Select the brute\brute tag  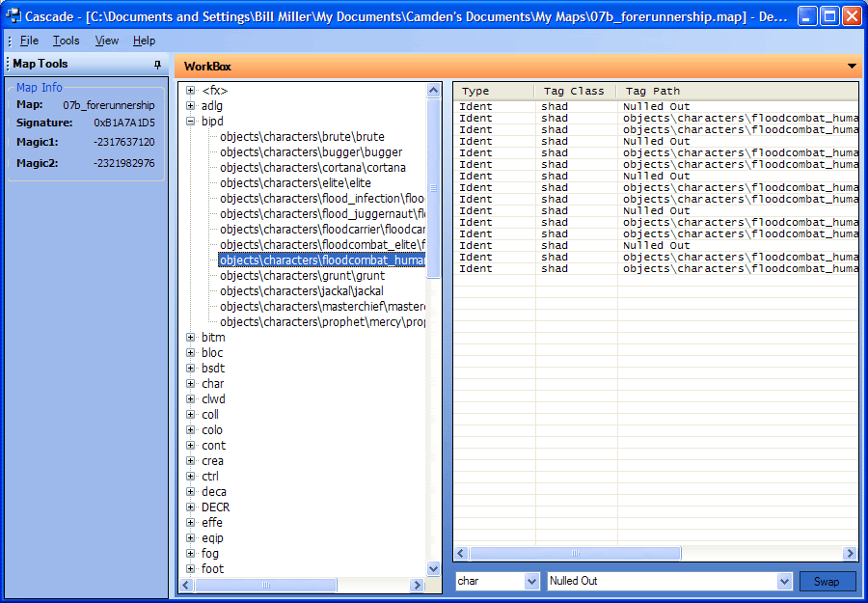pyautogui.click(x=302, y=137)
